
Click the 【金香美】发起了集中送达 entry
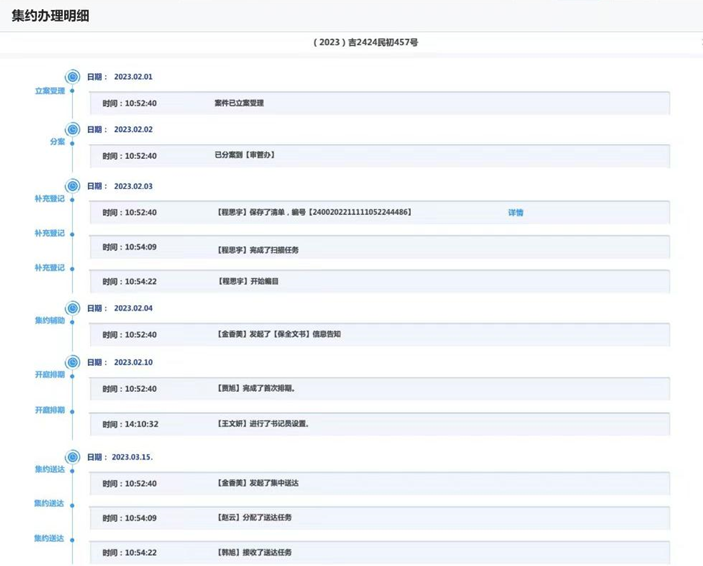(x=379, y=484)
